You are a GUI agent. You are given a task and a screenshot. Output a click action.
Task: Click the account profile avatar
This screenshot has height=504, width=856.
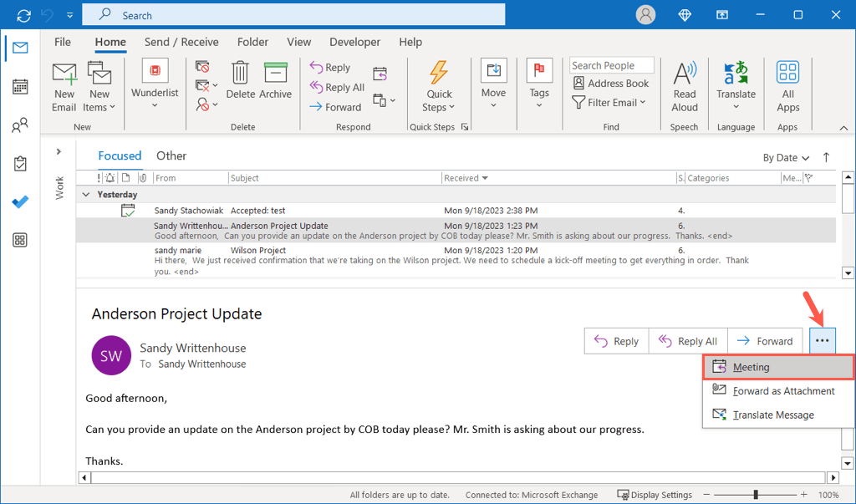click(645, 15)
